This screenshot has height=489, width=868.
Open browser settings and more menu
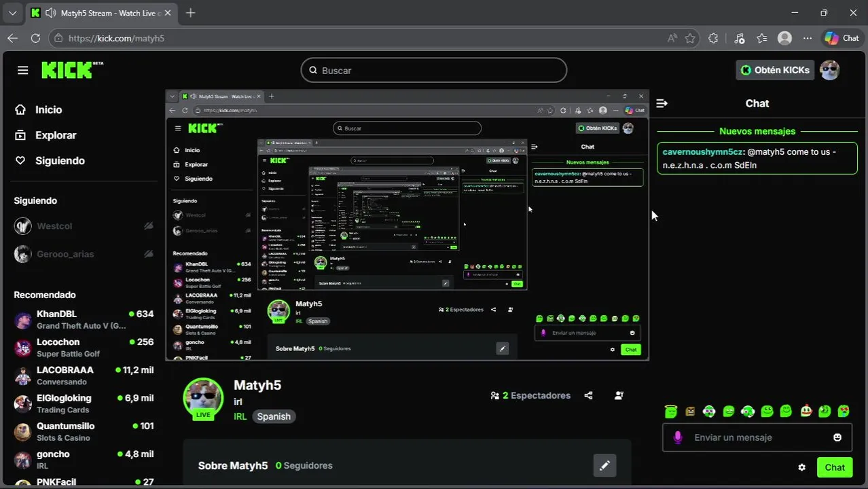click(x=807, y=38)
